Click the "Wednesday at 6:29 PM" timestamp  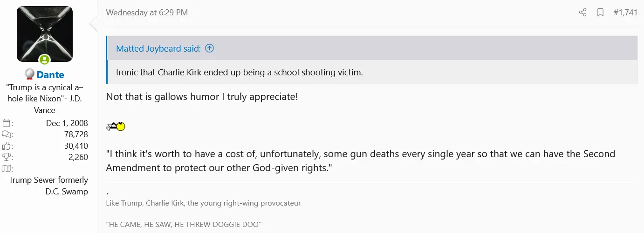pos(147,13)
